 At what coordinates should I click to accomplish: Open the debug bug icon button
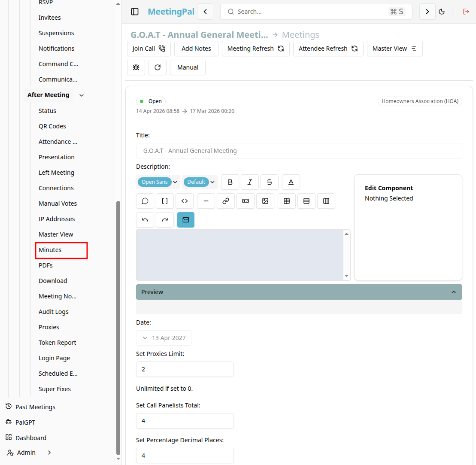click(136, 67)
